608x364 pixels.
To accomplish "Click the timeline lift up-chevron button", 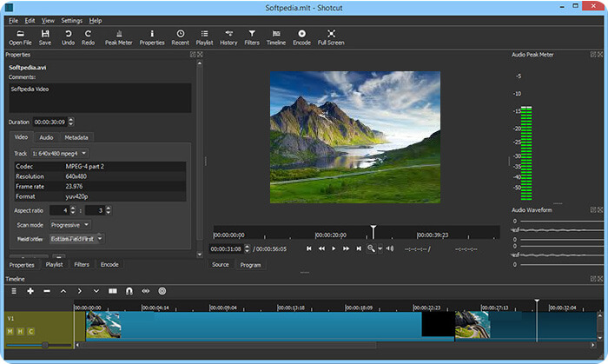I will click(63, 291).
